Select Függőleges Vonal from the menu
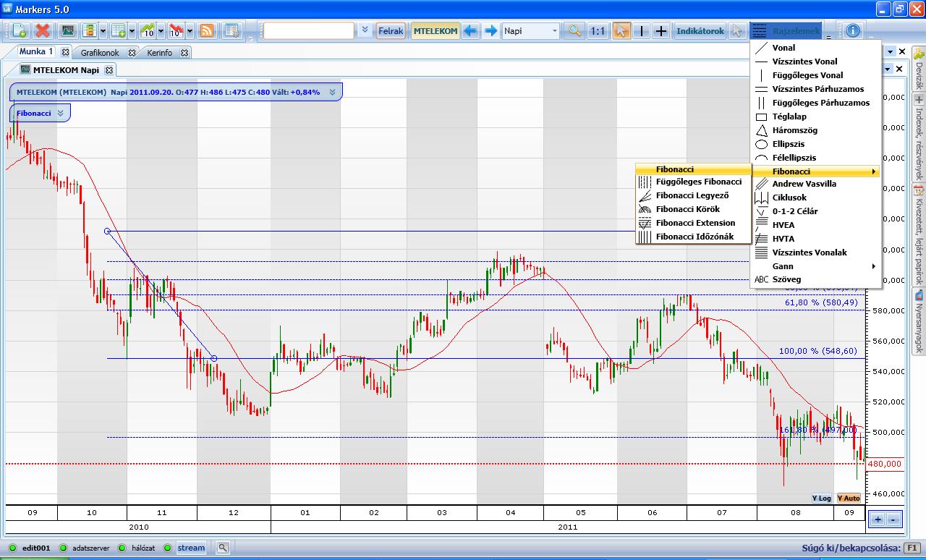The width and height of the screenshot is (926, 560). click(816, 75)
